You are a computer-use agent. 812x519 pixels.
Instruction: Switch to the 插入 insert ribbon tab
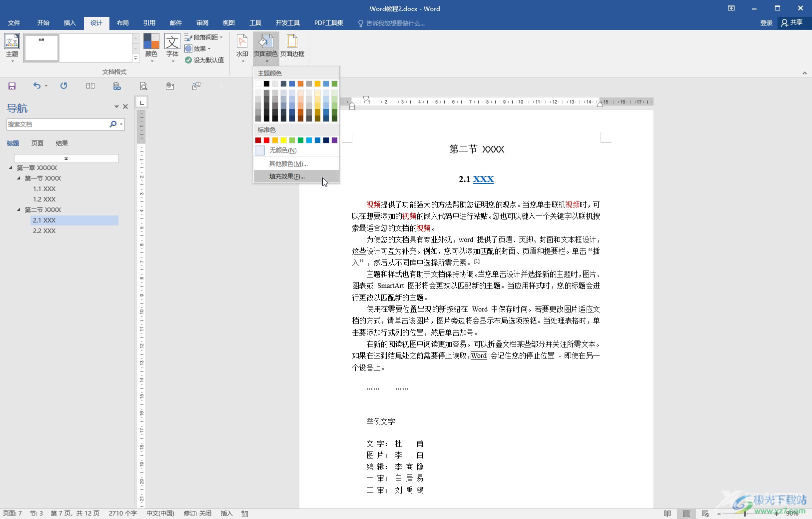[x=70, y=22]
